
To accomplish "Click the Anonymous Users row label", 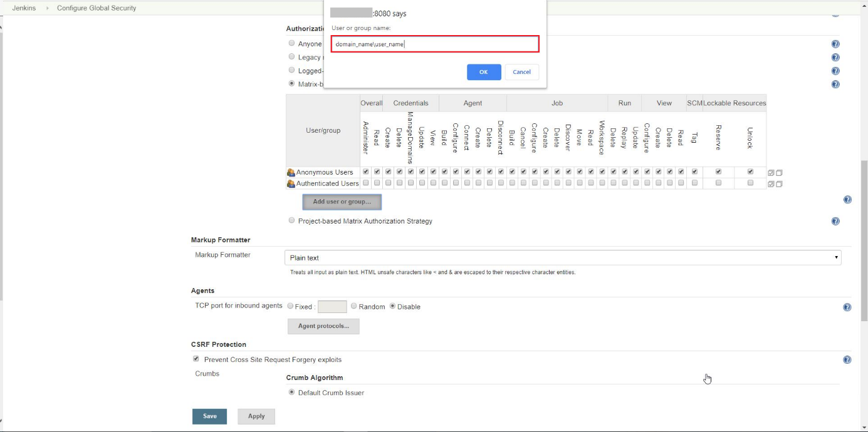I will pos(325,172).
